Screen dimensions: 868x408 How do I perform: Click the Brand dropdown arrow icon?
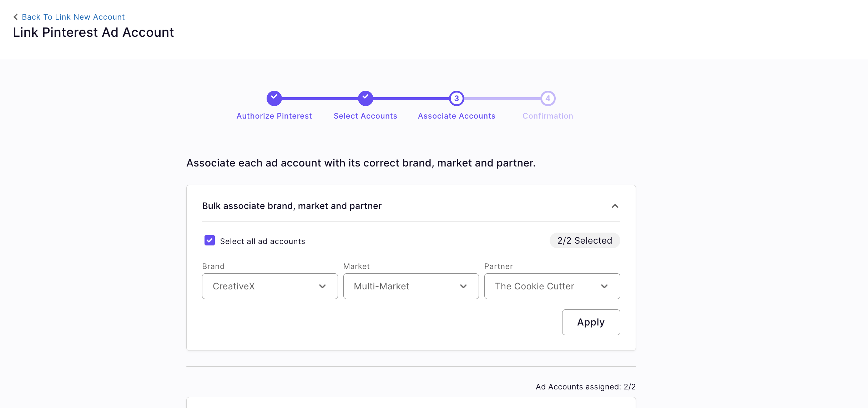[322, 286]
